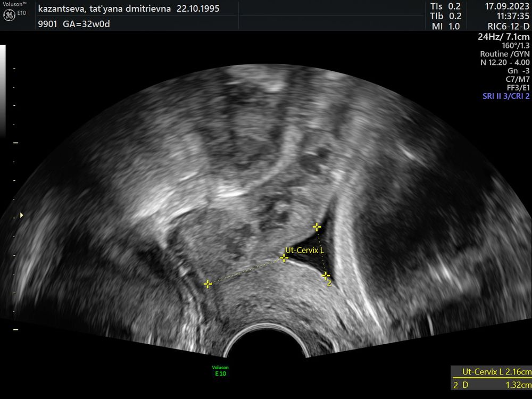Screen dimensions: 532x399
Task: Click the GE logo in the header
Action: 9,15
